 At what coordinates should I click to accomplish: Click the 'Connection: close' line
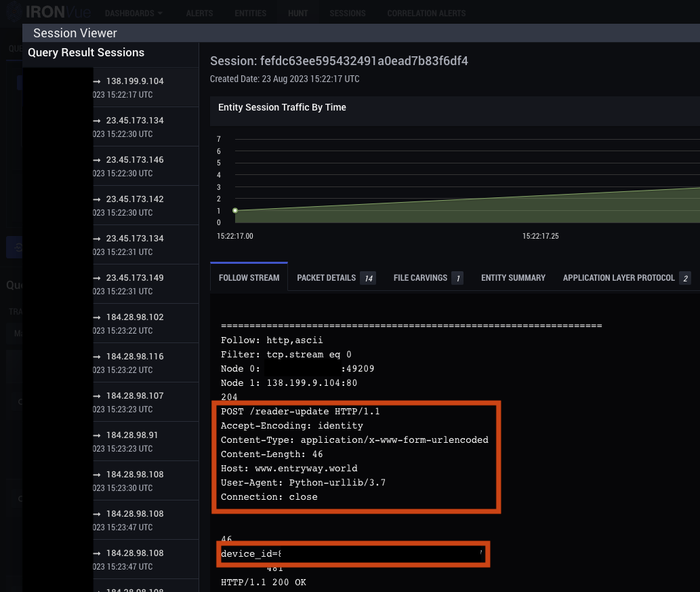point(269,497)
